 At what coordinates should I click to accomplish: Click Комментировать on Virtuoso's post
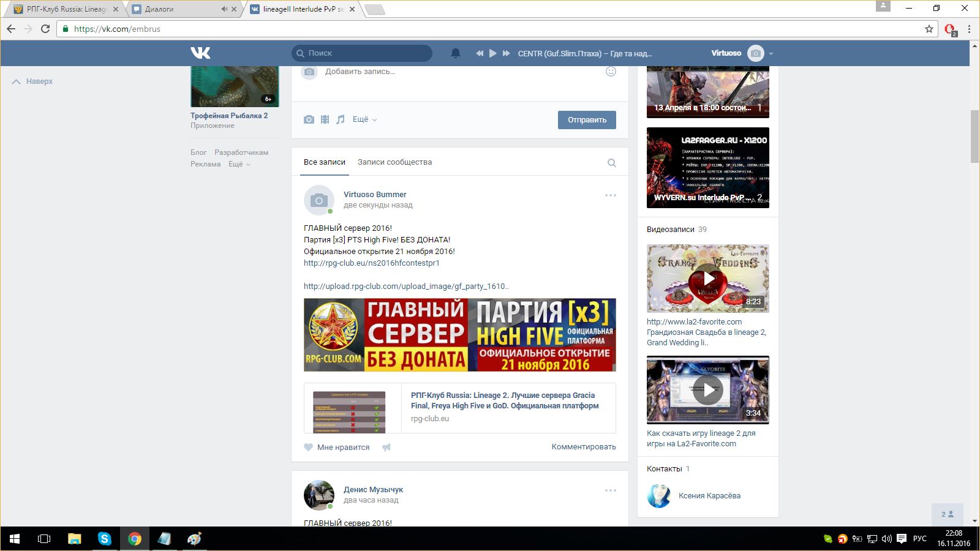[584, 447]
